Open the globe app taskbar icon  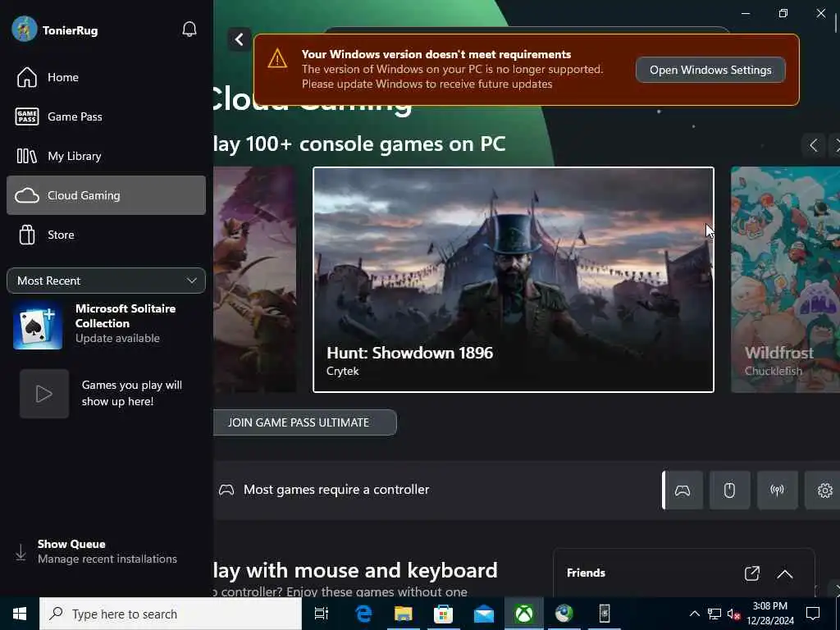point(564,614)
